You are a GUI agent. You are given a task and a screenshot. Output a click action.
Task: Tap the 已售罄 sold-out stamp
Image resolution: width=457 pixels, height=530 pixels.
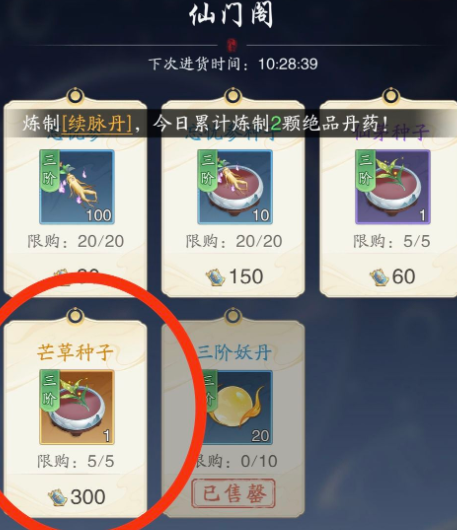234,493
